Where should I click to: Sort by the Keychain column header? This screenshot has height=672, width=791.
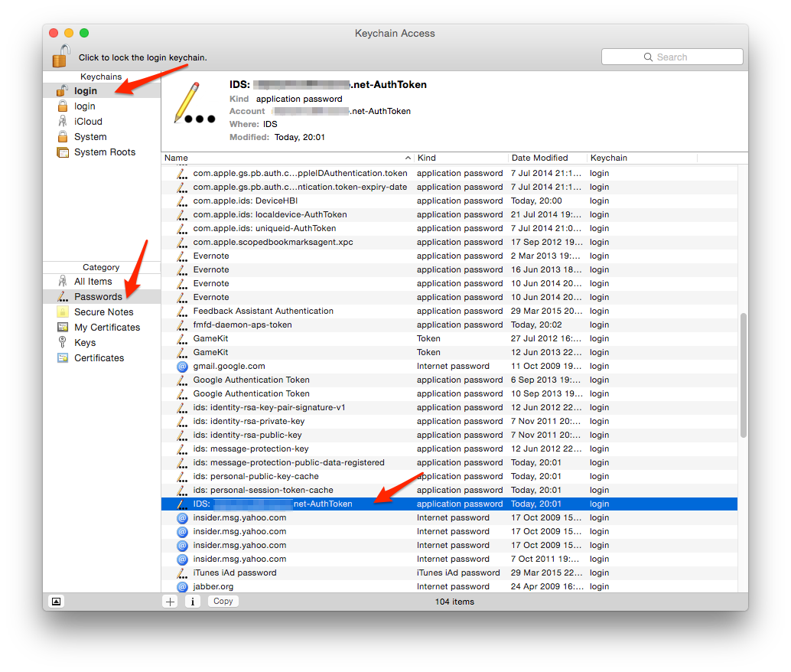click(642, 158)
